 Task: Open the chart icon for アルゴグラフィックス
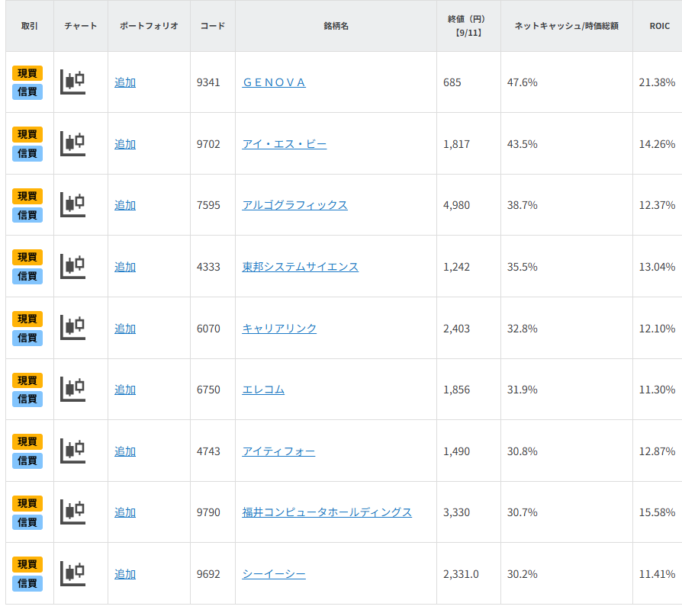tap(72, 204)
